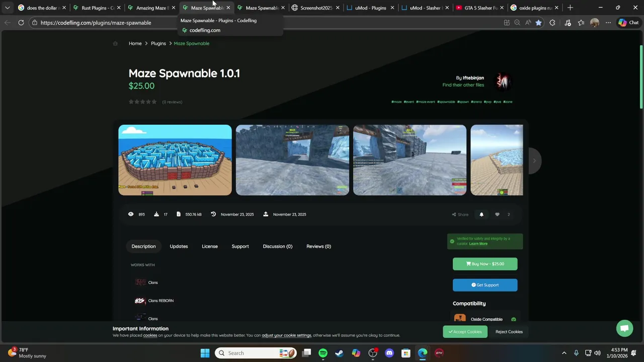The width and height of the screenshot is (644, 362).
Task: Open author Iftebinjan's profile link
Action: tap(473, 78)
